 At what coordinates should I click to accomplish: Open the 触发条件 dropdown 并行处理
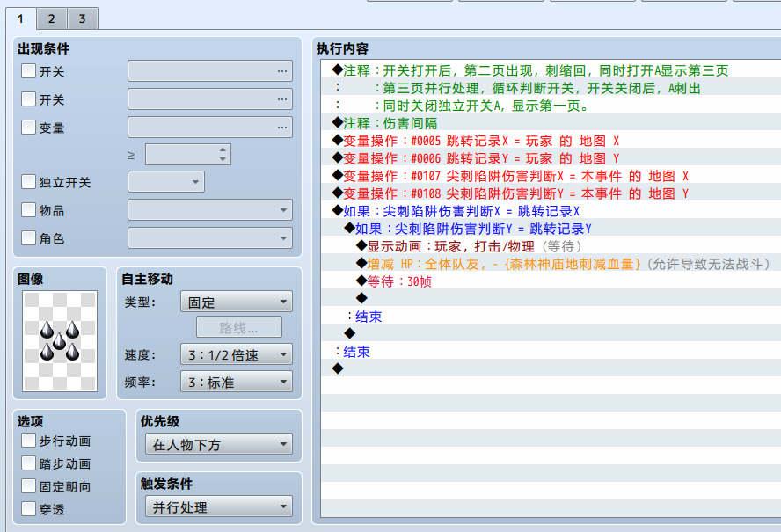tap(219, 506)
